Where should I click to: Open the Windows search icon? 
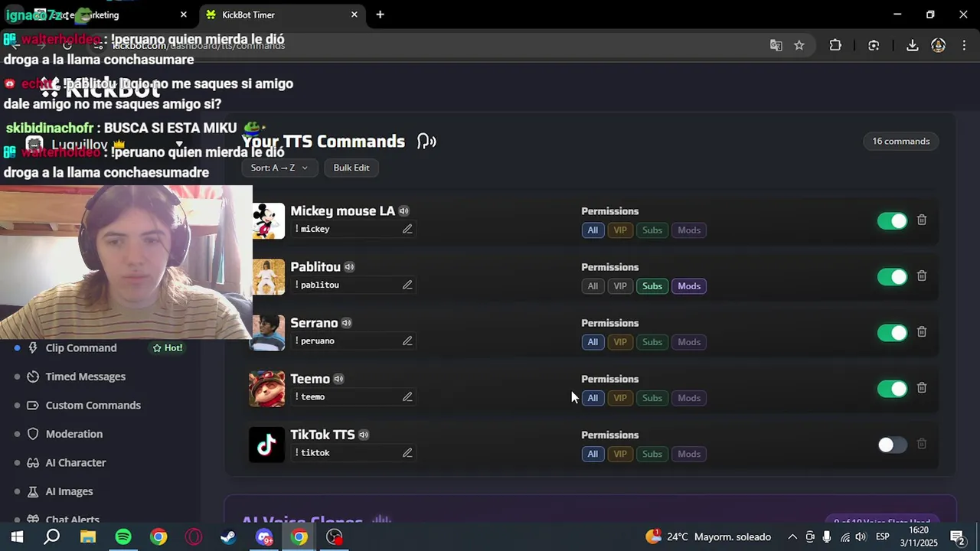tap(51, 536)
